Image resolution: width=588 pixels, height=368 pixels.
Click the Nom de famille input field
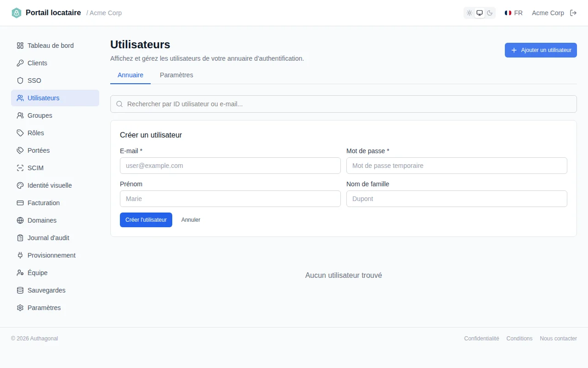tap(457, 199)
